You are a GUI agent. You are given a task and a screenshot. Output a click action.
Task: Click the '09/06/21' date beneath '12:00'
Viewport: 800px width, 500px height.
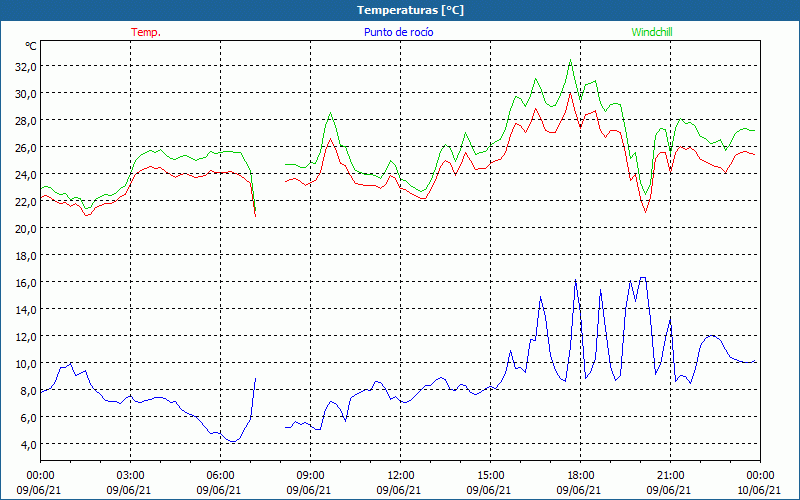point(399,490)
